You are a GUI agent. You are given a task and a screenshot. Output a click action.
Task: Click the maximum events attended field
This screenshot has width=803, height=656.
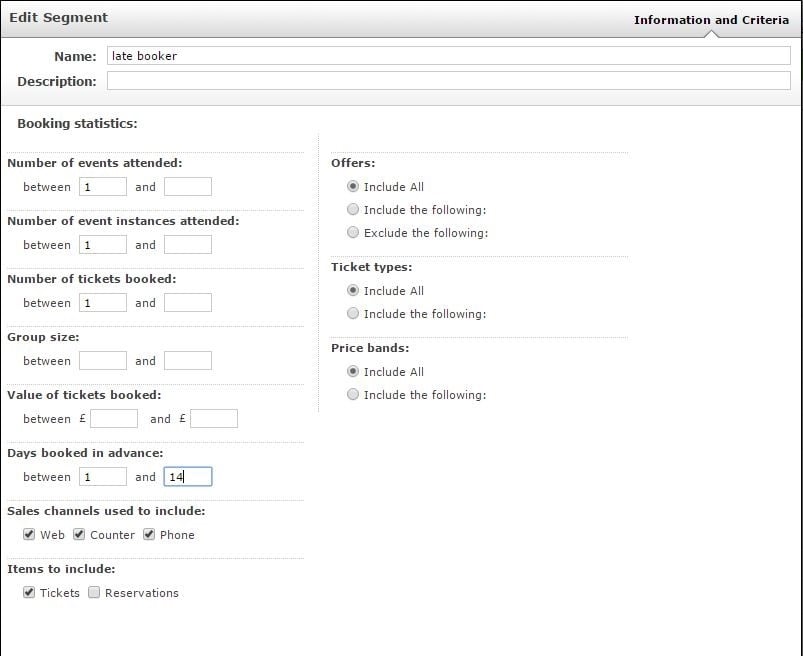(x=188, y=186)
